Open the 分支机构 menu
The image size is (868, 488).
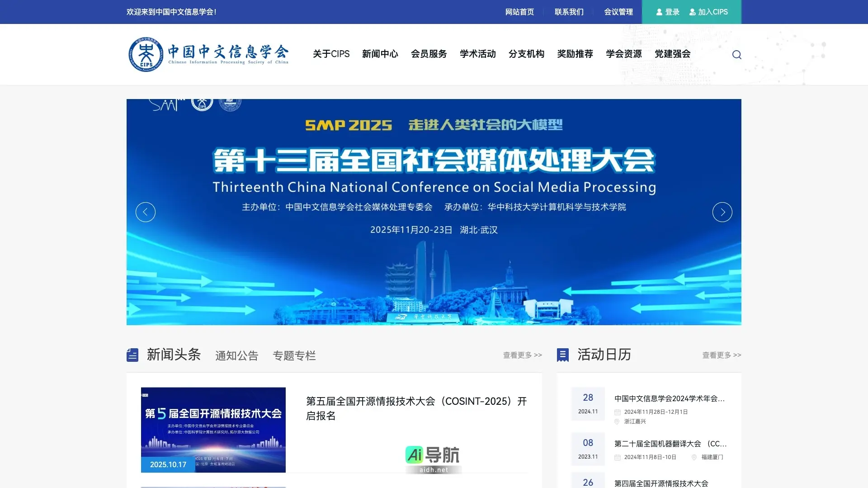click(527, 54)
